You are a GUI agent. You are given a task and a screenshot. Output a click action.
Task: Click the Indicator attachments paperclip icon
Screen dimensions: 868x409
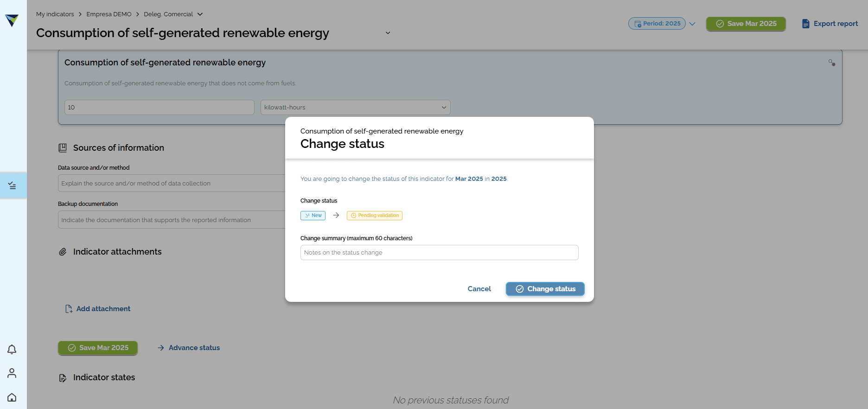[x=63, y=252]
